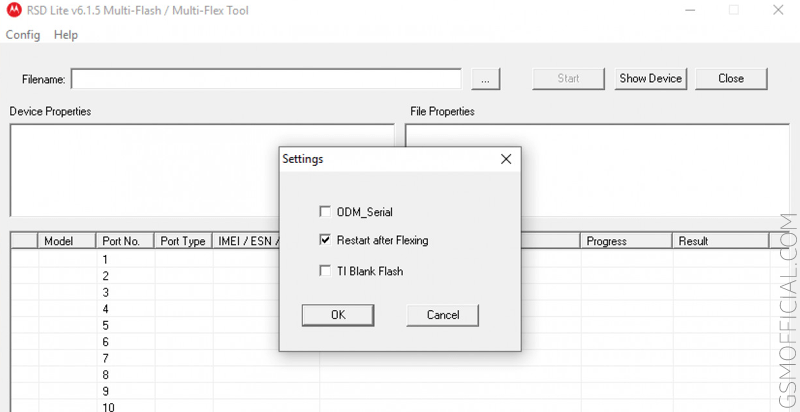Confirm settings with OK button
800x412 pixels.
pos(338,315)
